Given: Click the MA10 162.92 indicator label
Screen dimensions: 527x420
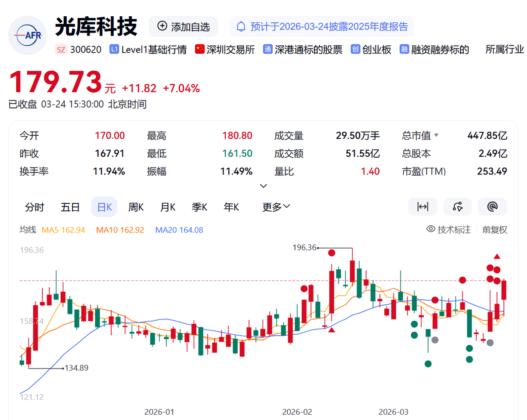Looking at the screenshot, I should (120, 230).
